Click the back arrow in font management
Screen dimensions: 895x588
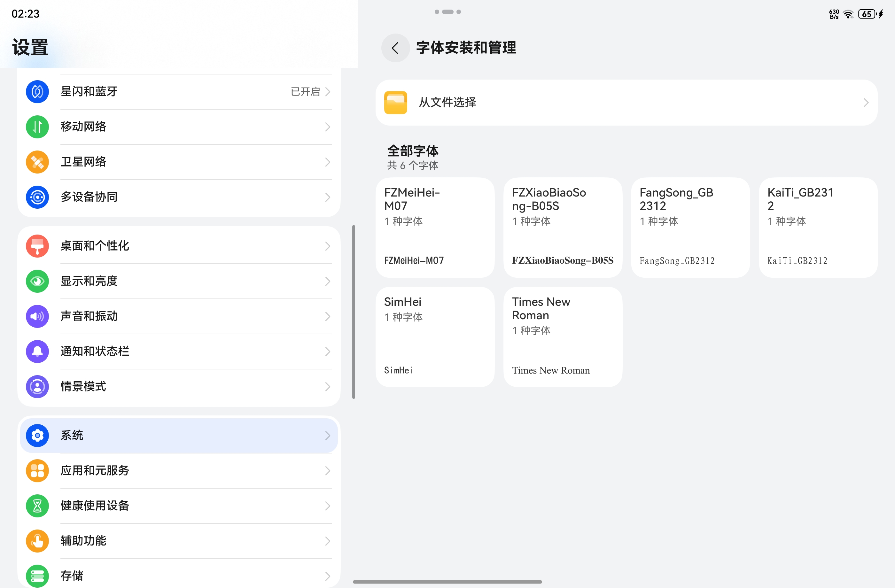coord(395,48)
